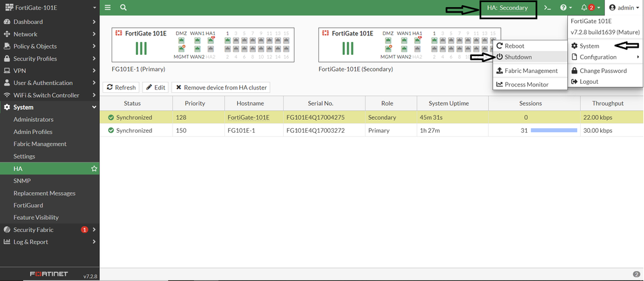Expand the VPN menu chevron
The image size is (644, 281).
[x=94, y=71]
